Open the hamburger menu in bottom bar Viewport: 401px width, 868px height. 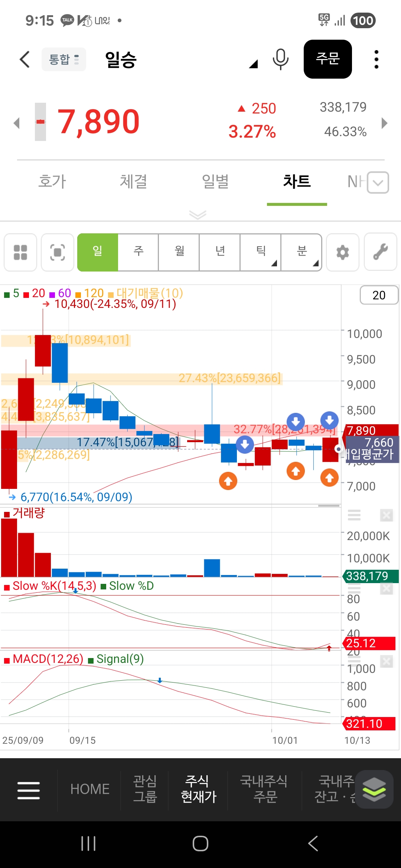coord(29,790)
